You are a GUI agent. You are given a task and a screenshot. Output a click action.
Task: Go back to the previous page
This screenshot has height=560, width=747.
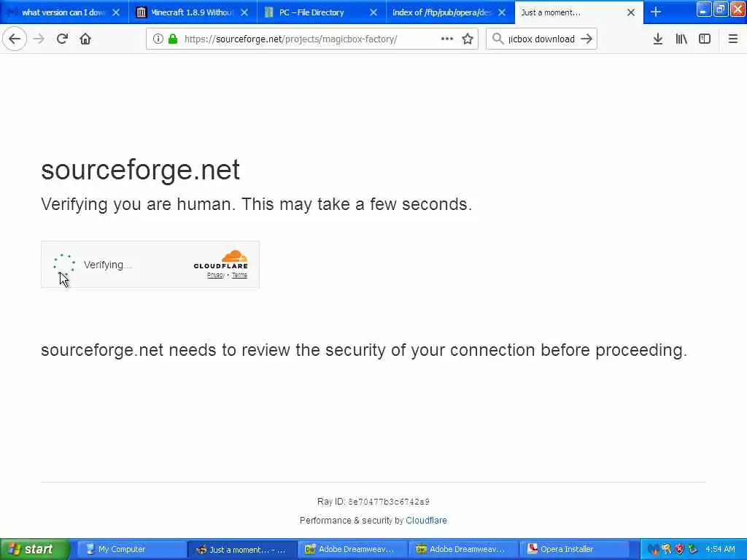(15, 39)
